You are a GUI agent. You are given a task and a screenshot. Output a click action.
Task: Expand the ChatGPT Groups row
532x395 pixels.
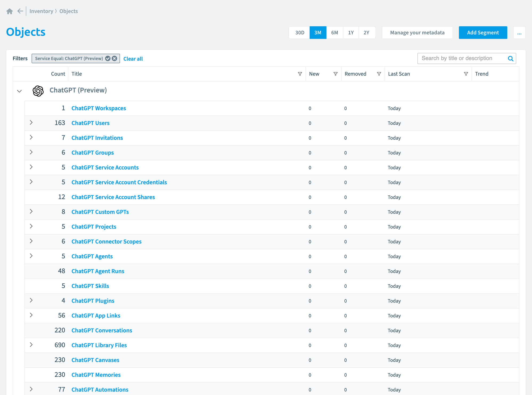point(31,152)
